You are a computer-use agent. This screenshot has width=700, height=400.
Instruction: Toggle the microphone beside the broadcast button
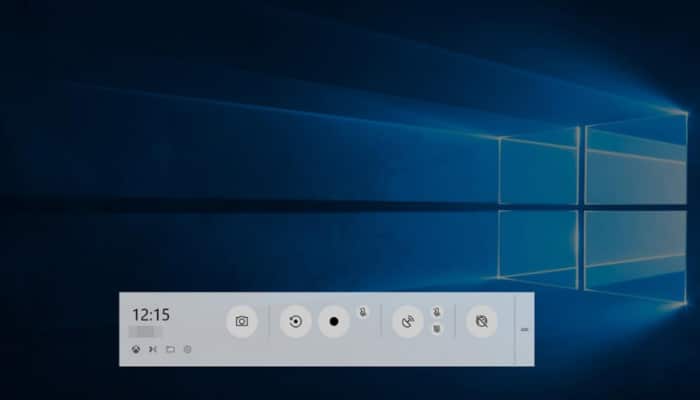(437, 312)
